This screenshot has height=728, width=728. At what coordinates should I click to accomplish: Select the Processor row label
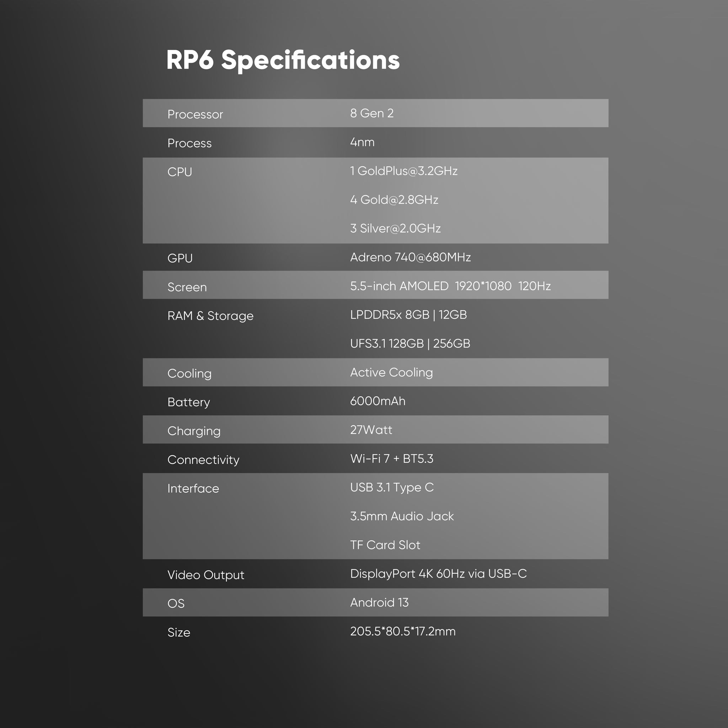click(x=195, y=114)
